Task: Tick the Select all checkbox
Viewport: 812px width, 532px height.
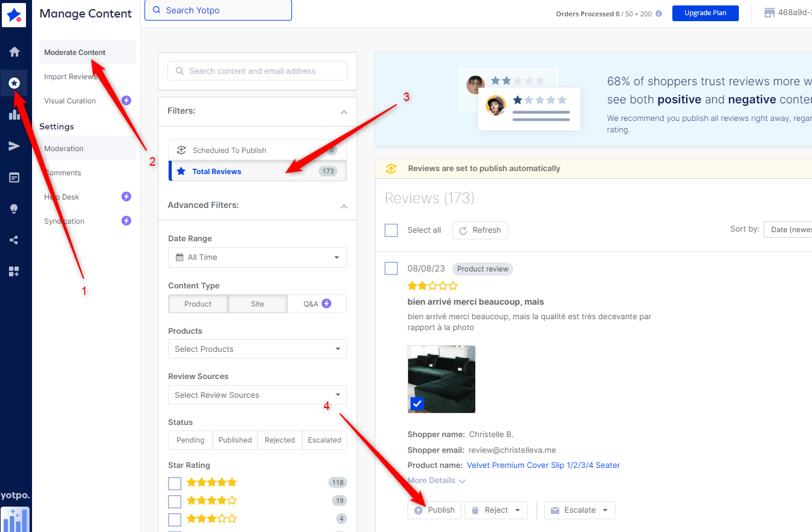Action: 391,230
